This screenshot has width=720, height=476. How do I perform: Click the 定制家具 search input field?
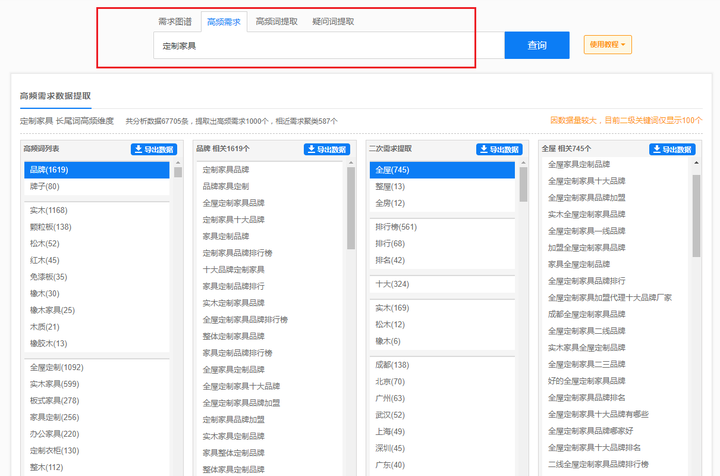[x=329, y=45]
